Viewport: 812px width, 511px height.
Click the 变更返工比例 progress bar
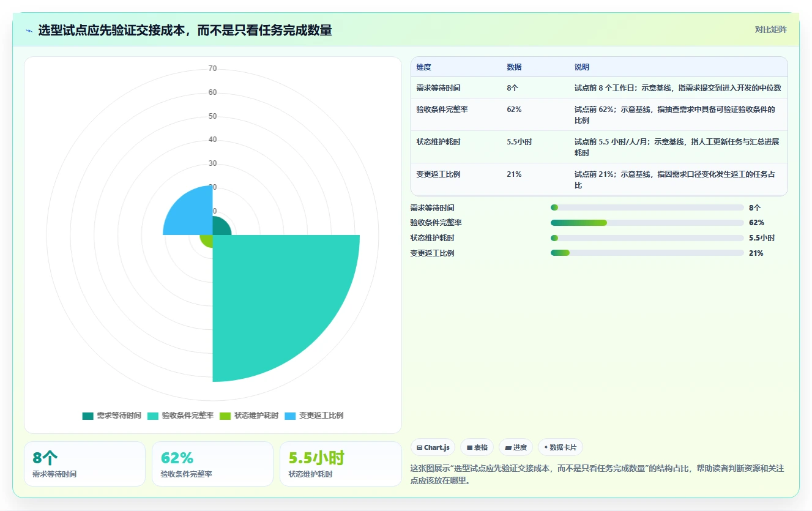[x=647, y=253]
